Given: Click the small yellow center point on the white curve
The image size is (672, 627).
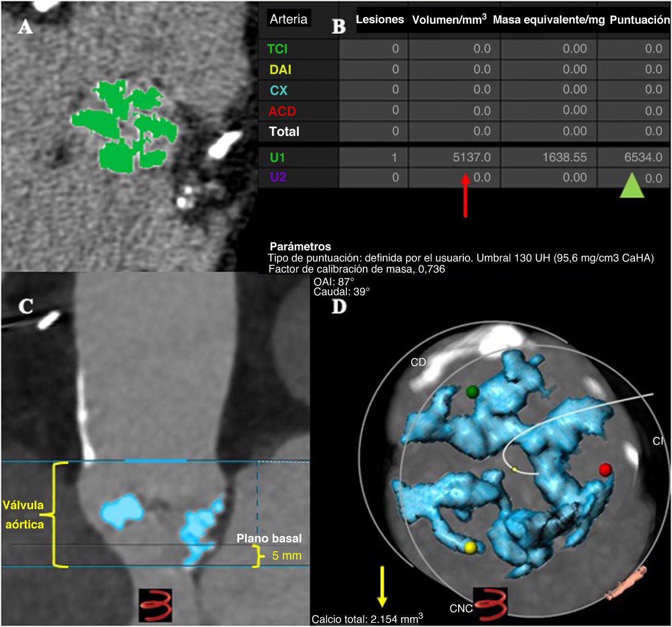Looking at the screenshot, I should (514, 469).
